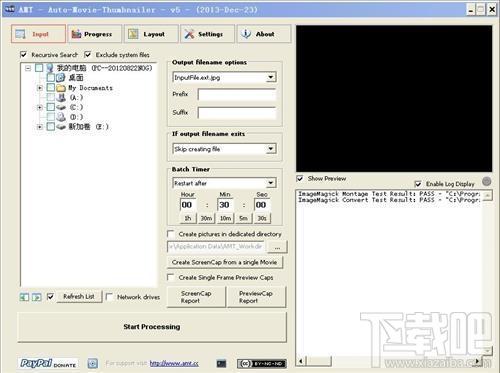Click the log horizontal scrollbar left arrow
The height and width of the screenshot is (373, 500).
pyautogui.click(x=301, y=361)
